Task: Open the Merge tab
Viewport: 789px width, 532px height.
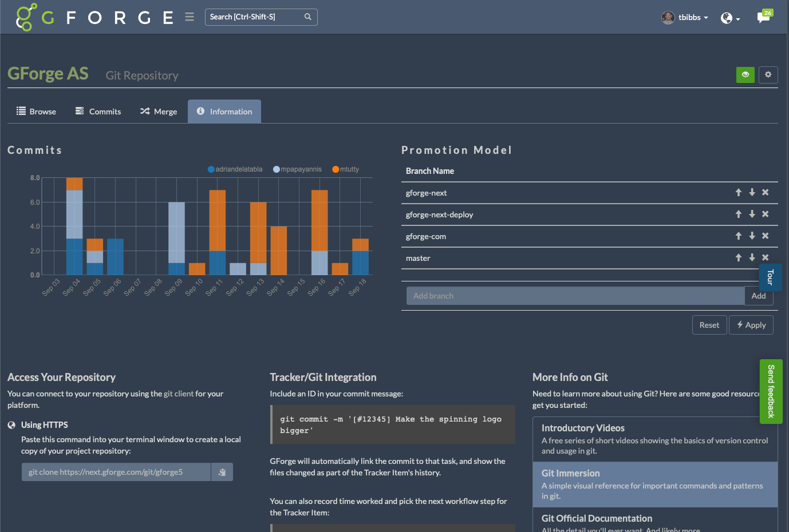Action: (x=159, y=112)
